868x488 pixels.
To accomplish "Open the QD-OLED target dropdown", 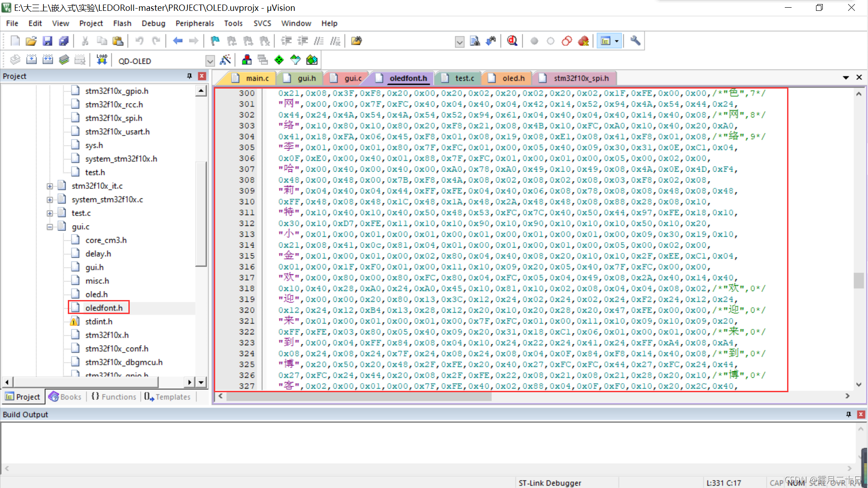I will 210,61.
